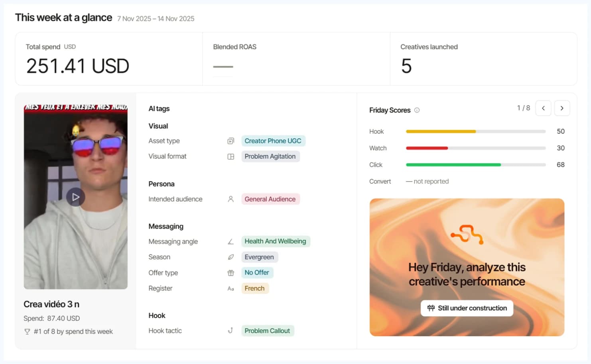Screen dimensions: 591x364
Task: Select the Problem Agitation tag
Action: point(270,157)
